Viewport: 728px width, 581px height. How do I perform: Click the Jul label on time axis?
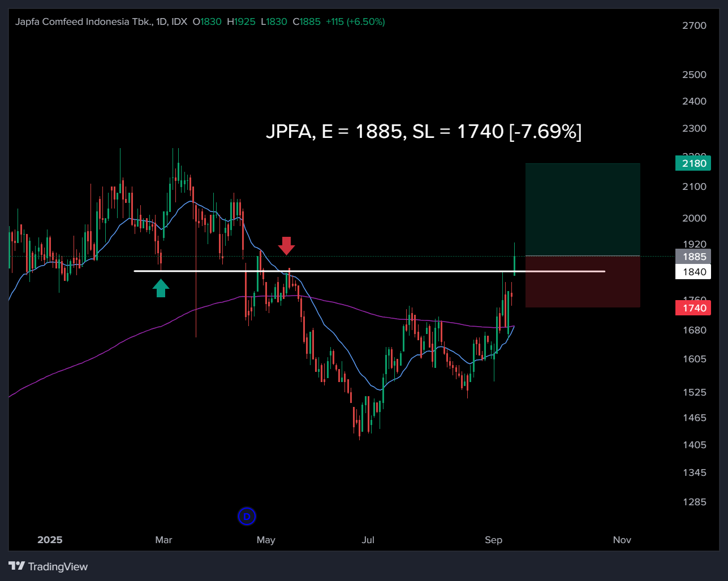(368, 540)
